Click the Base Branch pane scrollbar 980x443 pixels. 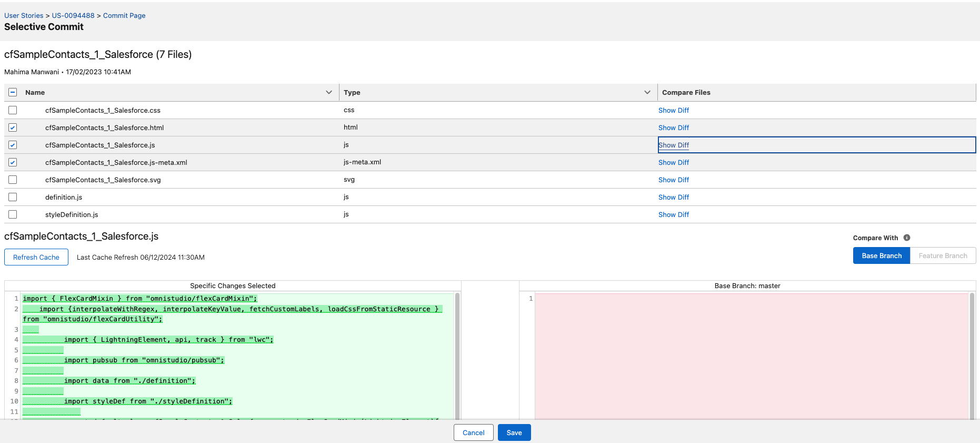(x=973, y=356)
